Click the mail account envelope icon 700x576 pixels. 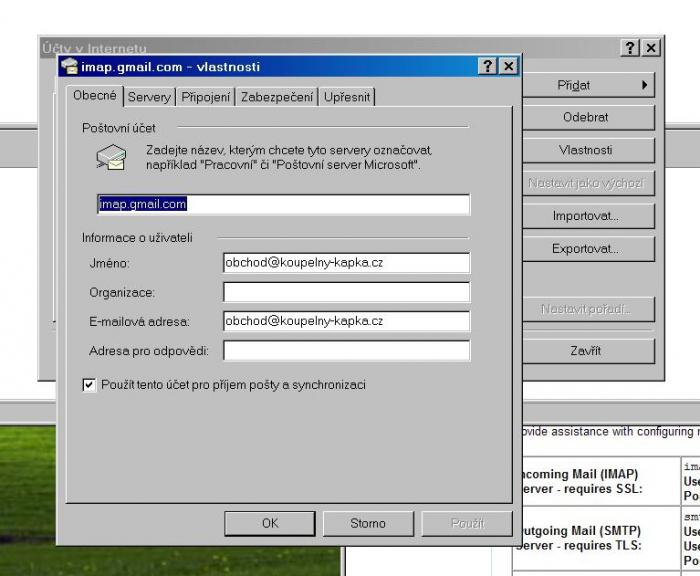coord(110,157)
